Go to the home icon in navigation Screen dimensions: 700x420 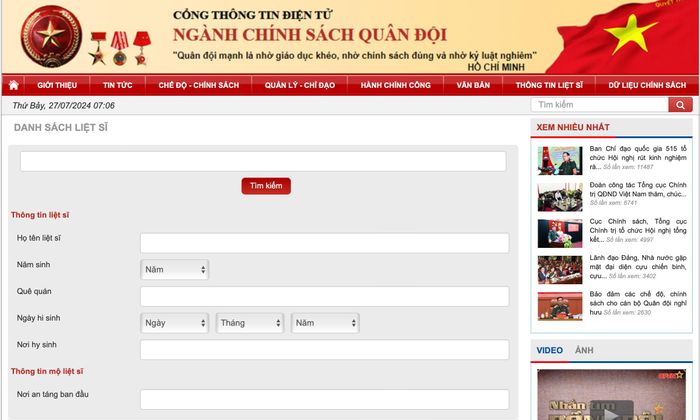click(13, 85)
